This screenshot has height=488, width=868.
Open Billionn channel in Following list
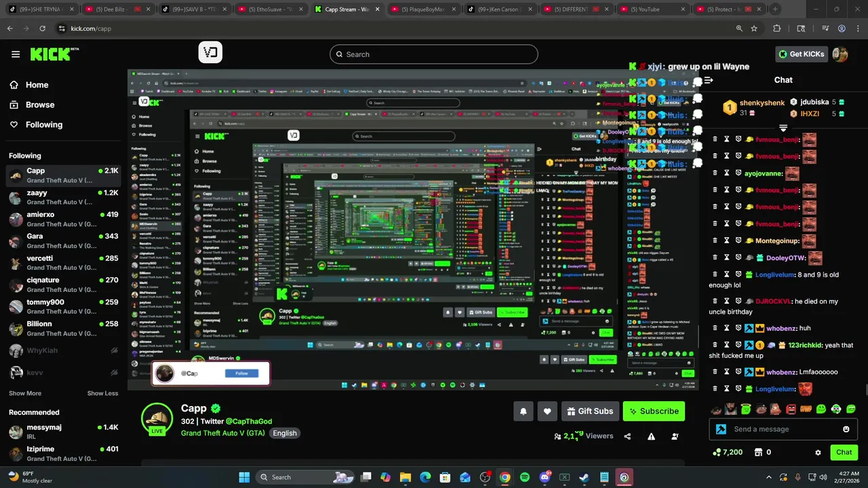click(x=62, y=328)
